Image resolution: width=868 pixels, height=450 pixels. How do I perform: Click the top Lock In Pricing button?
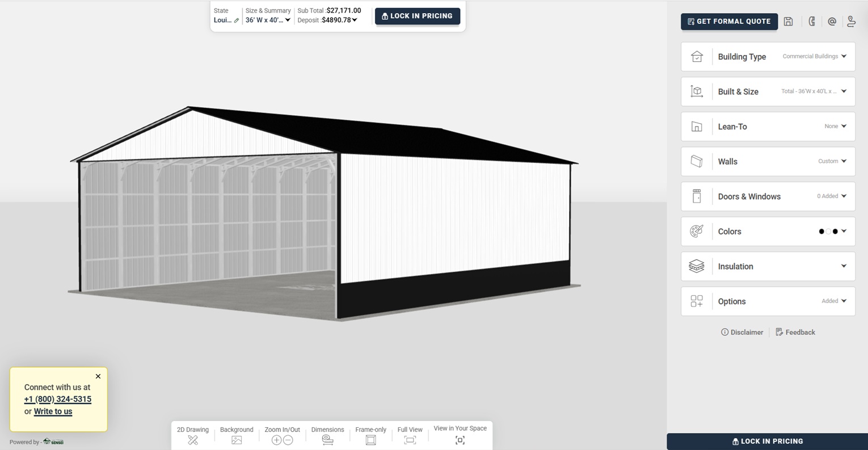(x=418, y=16)
